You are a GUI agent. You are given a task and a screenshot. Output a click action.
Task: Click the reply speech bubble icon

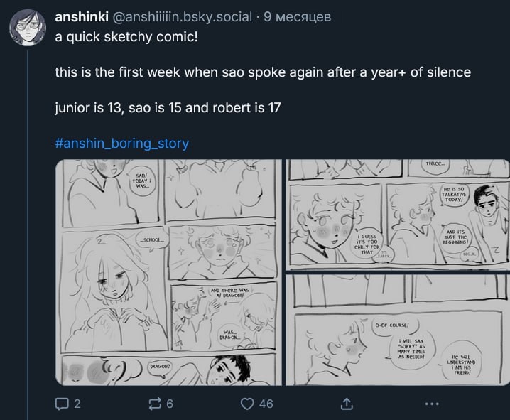pyautogui.click(x=62, y=404)
